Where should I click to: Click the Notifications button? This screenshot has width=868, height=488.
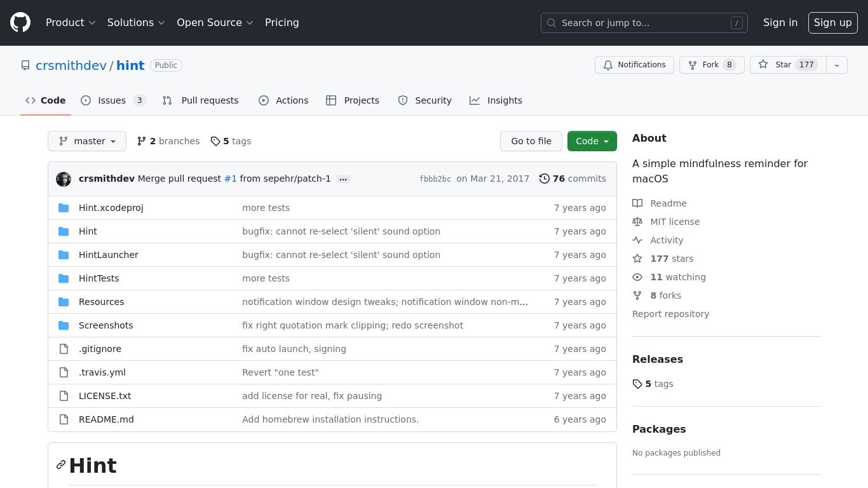pos(634,65)
